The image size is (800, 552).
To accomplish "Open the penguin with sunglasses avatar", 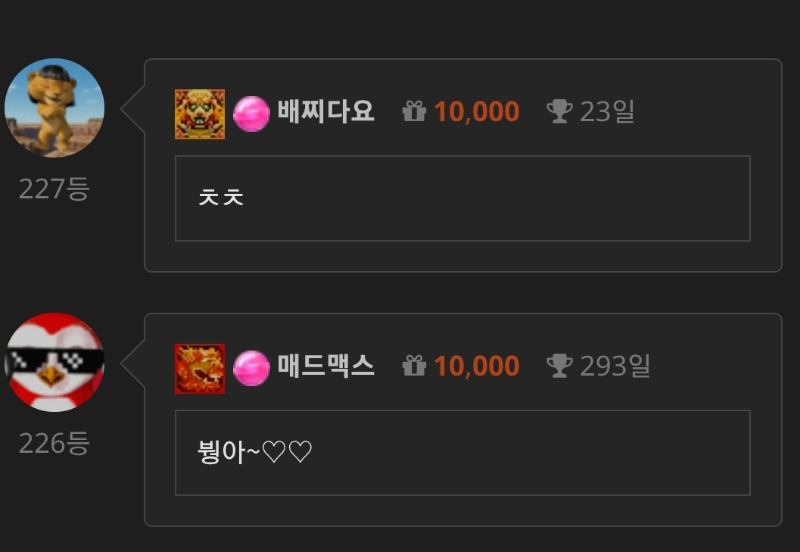I will [54, 362].
